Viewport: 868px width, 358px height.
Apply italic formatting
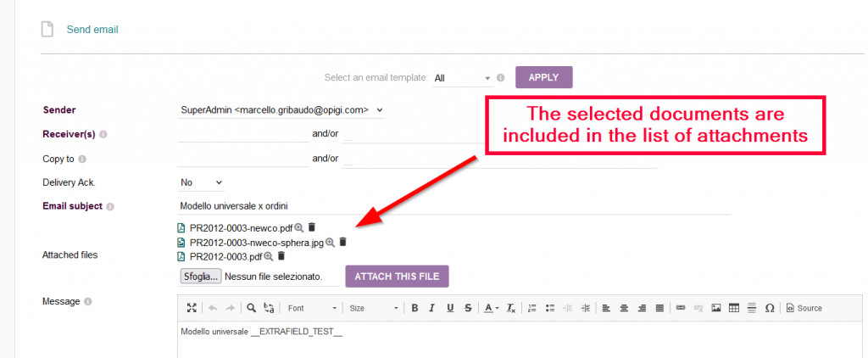point(432,308)
